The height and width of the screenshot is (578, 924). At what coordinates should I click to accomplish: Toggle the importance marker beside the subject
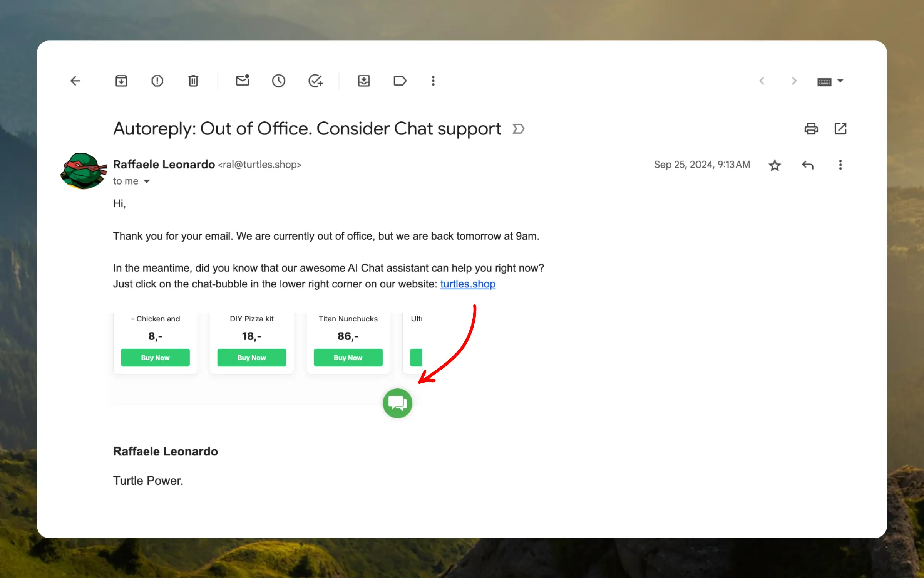coord(519,129)
